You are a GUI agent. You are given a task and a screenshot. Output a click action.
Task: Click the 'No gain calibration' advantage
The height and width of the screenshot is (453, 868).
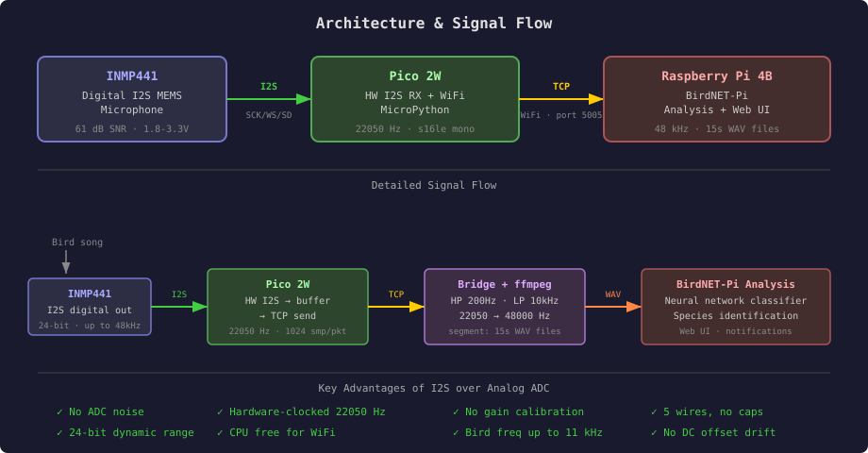[518, 412]
